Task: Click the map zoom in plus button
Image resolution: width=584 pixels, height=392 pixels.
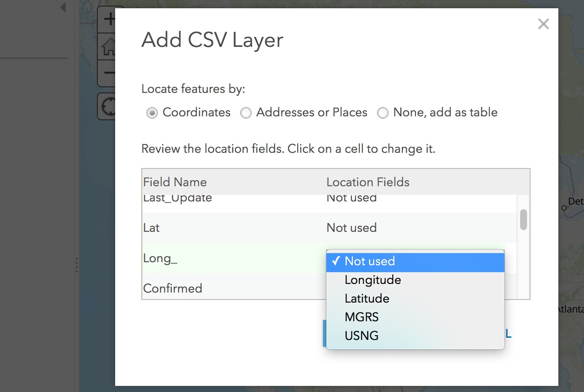Action: (x=109, y=20)
